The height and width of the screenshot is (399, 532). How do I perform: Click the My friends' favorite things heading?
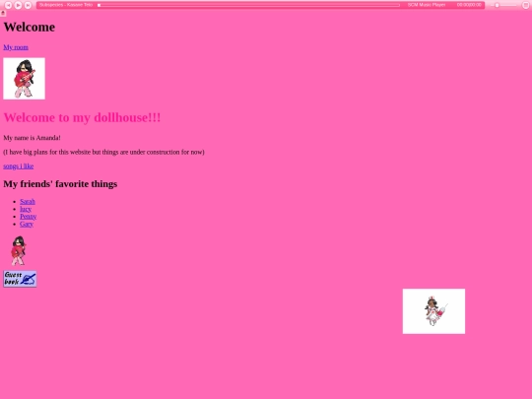click(60, 184)
